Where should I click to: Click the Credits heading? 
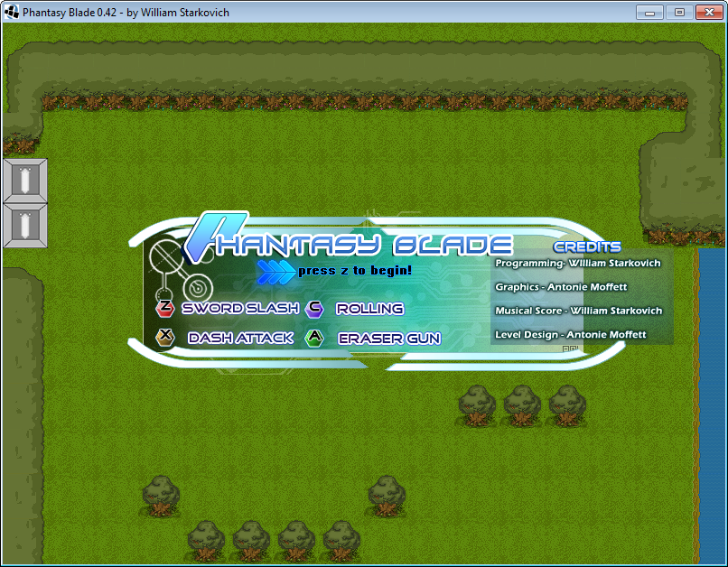point(587,246)
